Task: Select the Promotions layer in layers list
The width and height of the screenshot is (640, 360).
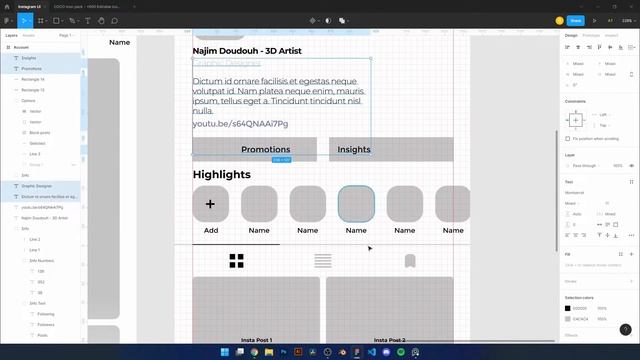Action: coord(40,69)
